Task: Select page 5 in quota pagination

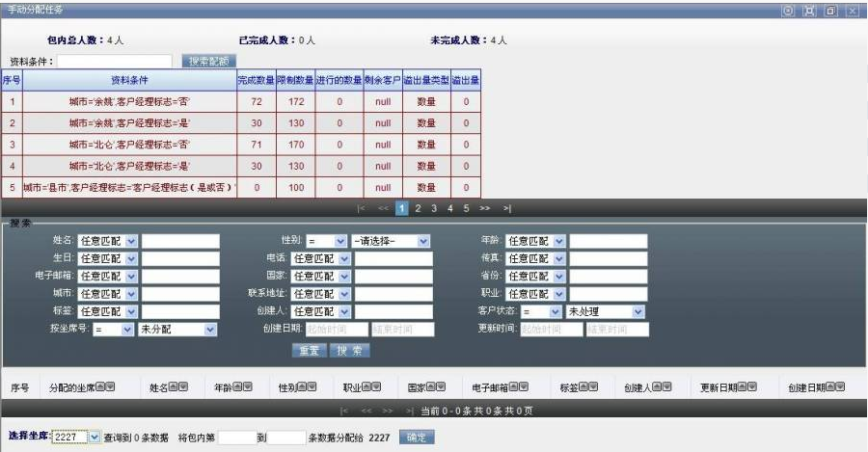Action: [x=466, y=208]
